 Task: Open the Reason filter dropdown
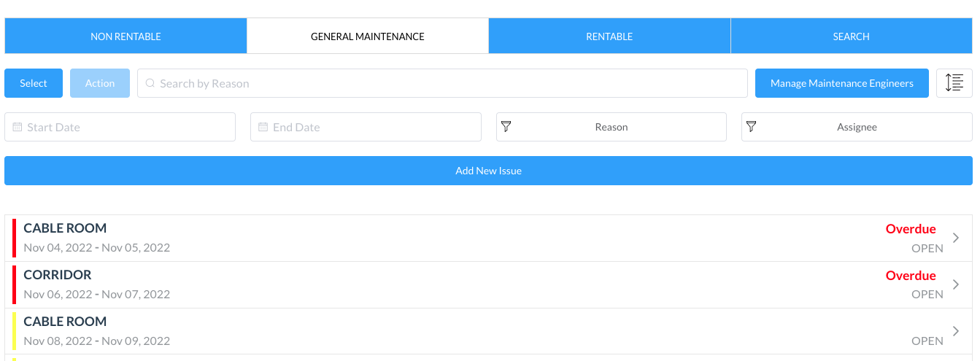pyautogui.click(x=611, y=127)
